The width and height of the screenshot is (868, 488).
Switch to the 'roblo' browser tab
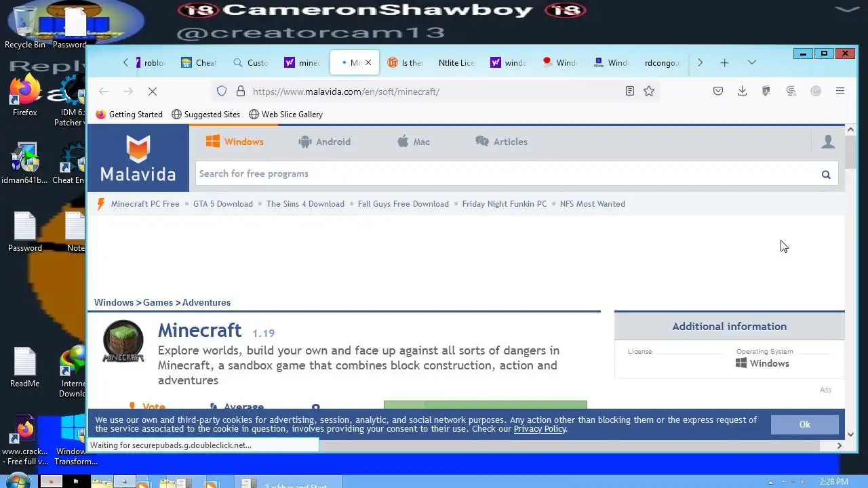[151, 62]
